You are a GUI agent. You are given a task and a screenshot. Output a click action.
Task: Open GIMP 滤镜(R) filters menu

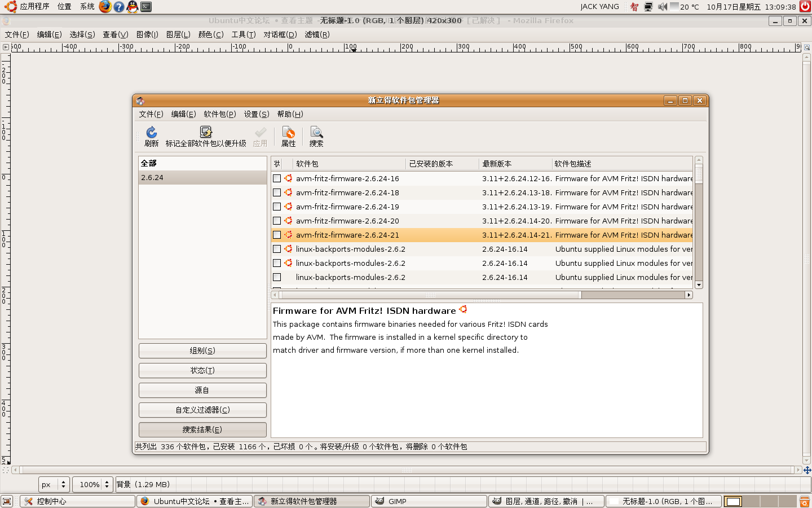(317, 34)
